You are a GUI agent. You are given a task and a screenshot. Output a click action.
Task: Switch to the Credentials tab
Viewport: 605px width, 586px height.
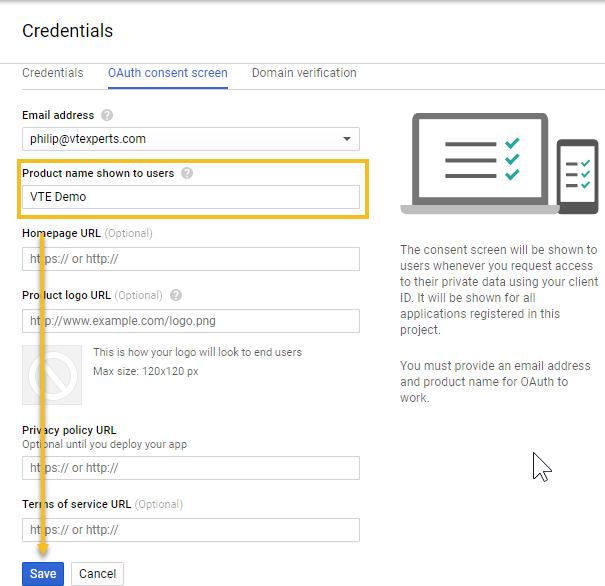[x=53, y=73]
